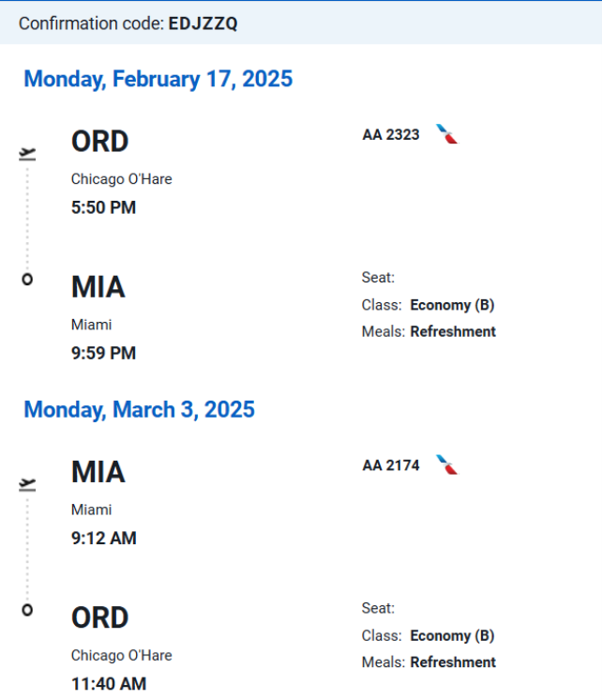Click the arrival circle marker next to MIA

tap(27, 280)
